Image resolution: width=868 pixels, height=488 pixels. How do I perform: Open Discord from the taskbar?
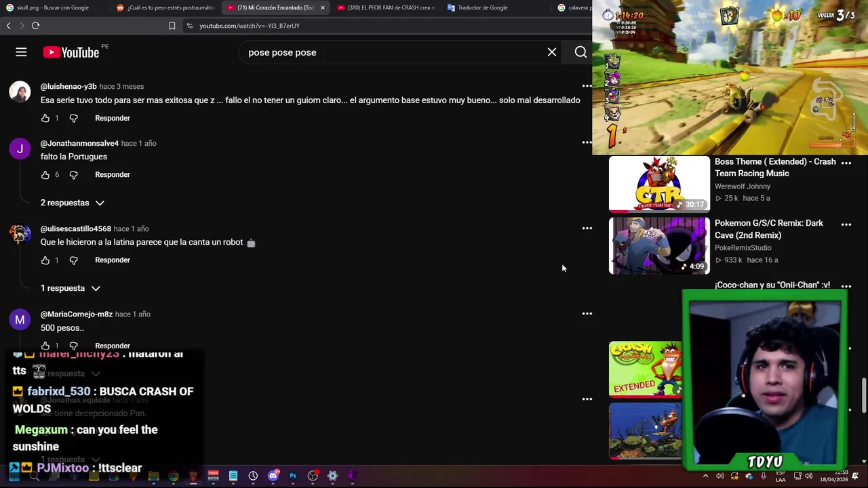273,476
